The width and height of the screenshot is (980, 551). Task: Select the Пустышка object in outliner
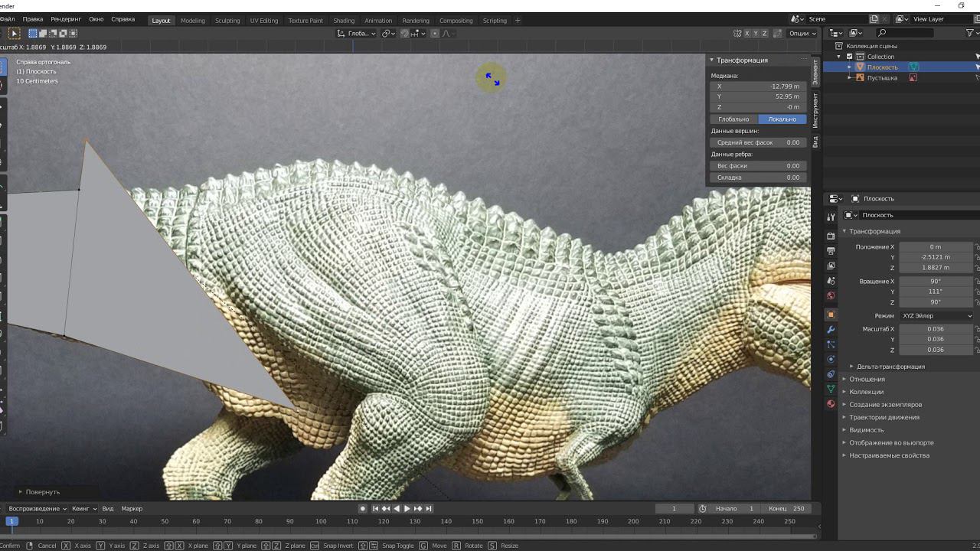point(882,77)
